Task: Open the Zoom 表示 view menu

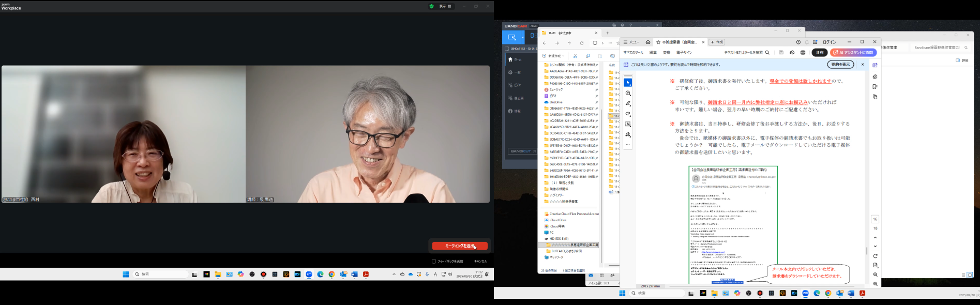Action: (x=445, y=6)
